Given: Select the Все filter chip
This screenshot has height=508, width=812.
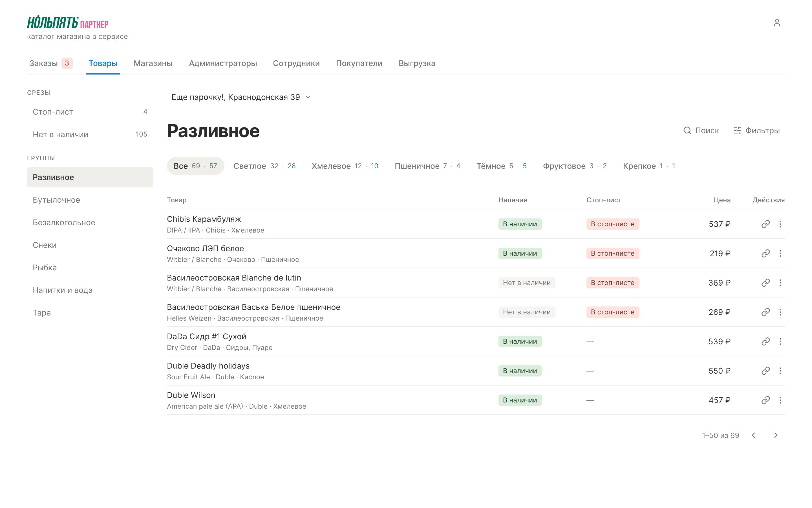Looking at the screenshot, I should click(x=195, y=166).
